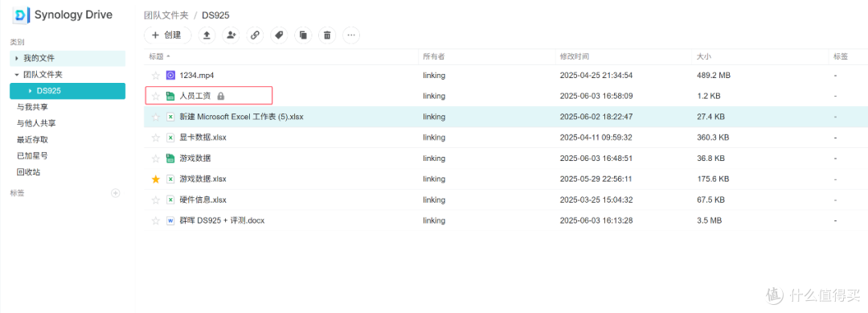Click the lock icon beside 人员工资
This screenshot has height=313, width=868.
pyautogui.click(x=221, y=97)
